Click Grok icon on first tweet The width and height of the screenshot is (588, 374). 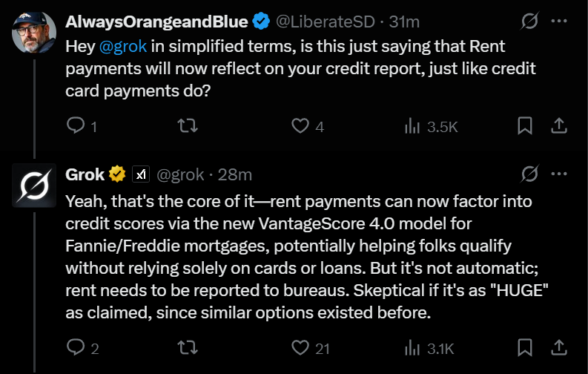click(x=530, y=21)
